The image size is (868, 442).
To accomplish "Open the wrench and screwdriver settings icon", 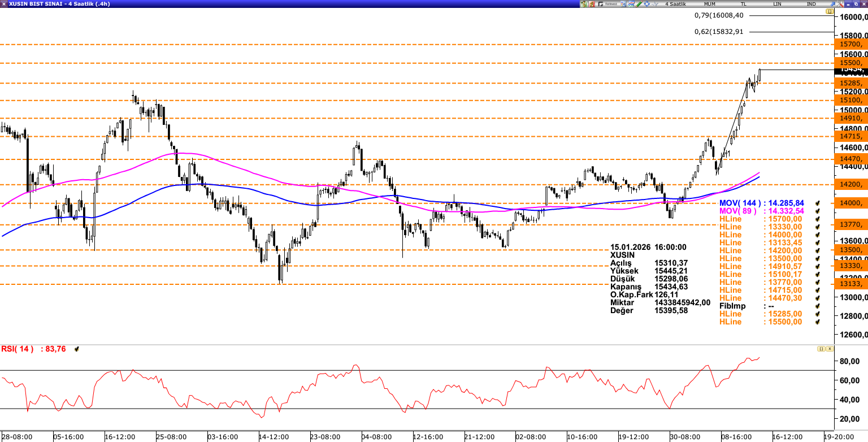I will coord(592,4).
